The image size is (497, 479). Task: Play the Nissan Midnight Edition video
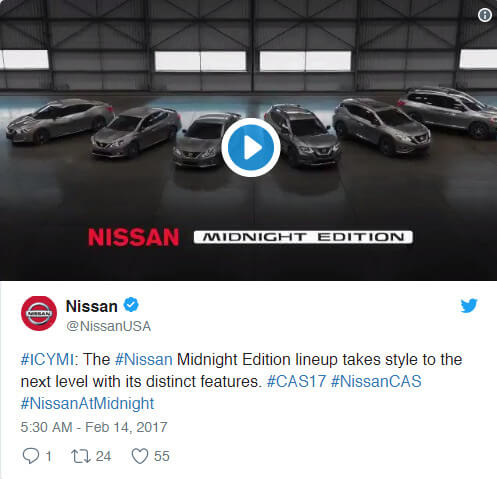click(x=251, y=147)
